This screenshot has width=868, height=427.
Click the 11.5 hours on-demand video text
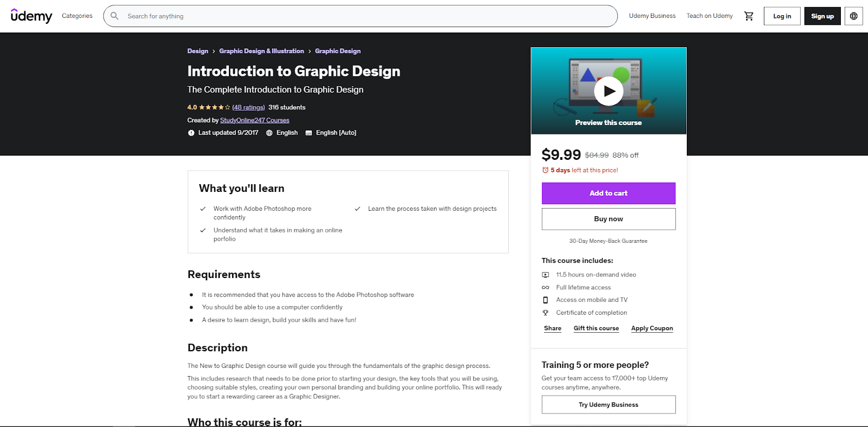pos(596,275)
